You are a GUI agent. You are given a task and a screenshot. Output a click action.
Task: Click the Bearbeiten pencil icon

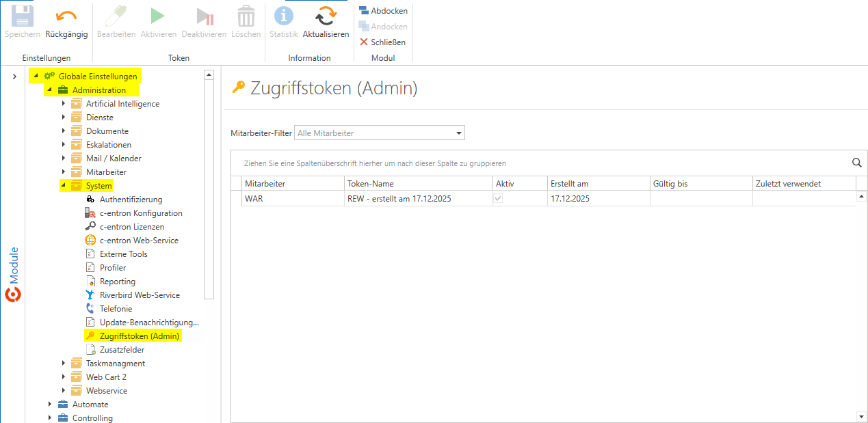116,15
